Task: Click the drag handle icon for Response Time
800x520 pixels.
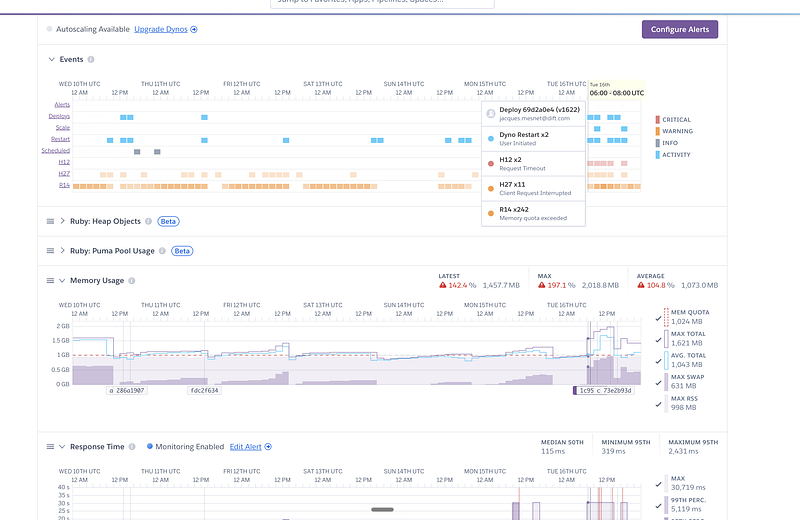Action: click(50, 447)
